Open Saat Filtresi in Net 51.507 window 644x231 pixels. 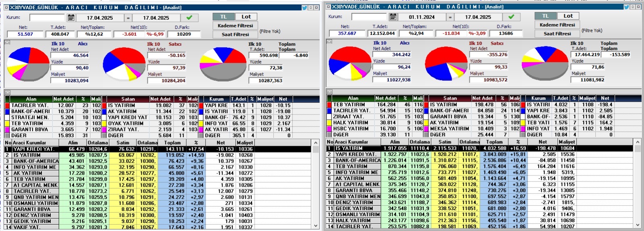[x=235, y=34]
